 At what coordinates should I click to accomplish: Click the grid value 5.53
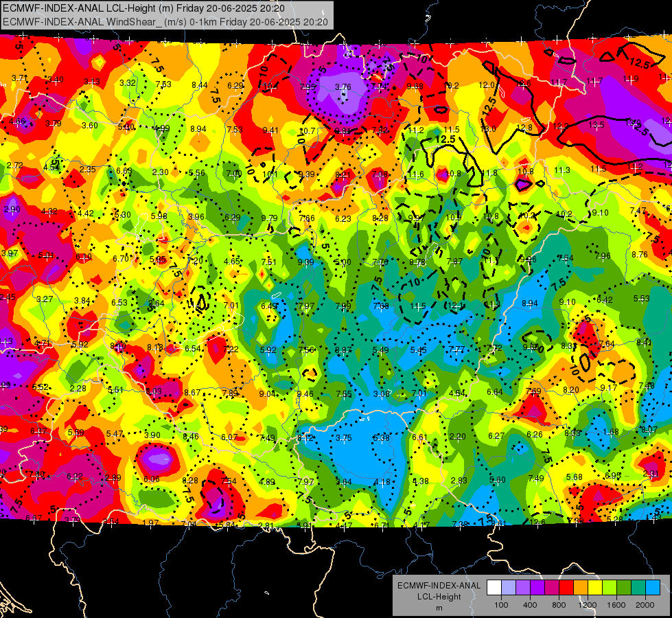coord(642,298)
